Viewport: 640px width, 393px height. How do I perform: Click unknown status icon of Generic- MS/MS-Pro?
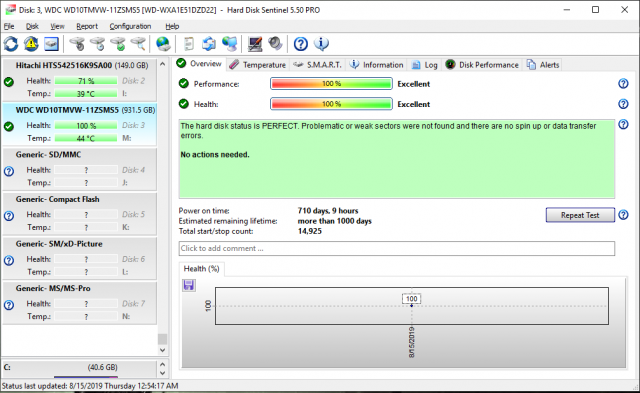point(9,305)
